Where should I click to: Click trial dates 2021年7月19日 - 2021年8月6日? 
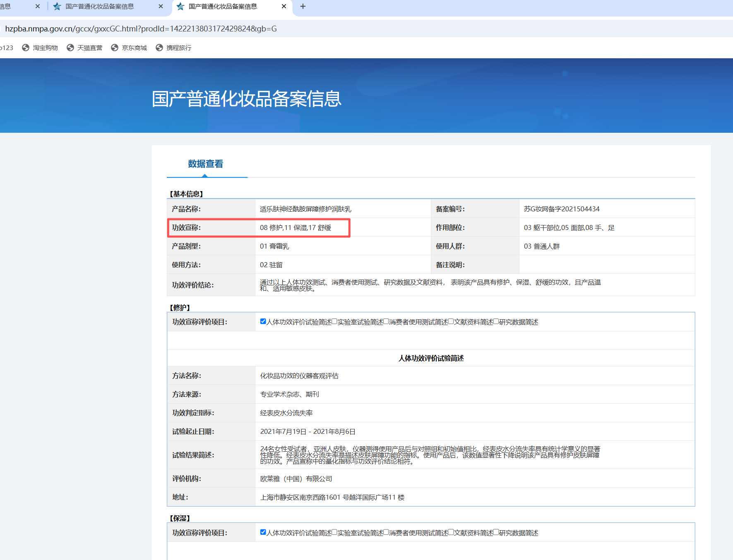308,432
